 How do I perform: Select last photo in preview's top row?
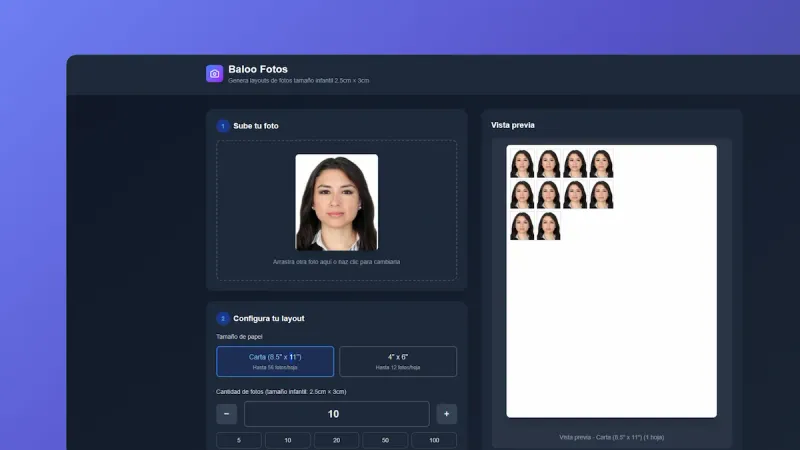[601, 164]
